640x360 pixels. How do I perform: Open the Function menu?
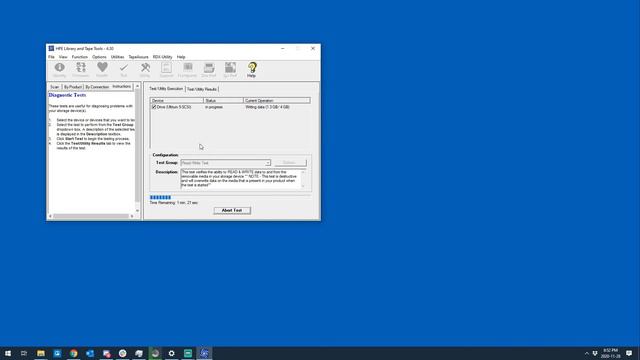[80, 57]
